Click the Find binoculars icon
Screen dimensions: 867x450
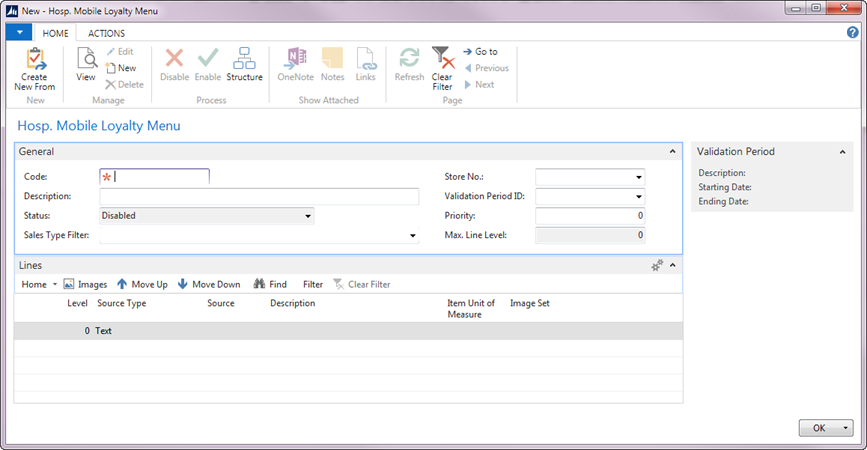[259, 284]
